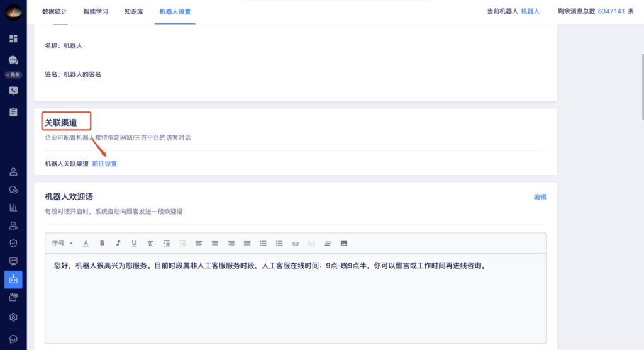Open the clipboard tickets icon in sidebar
644x350 pixels.
[x=13, y=112]
